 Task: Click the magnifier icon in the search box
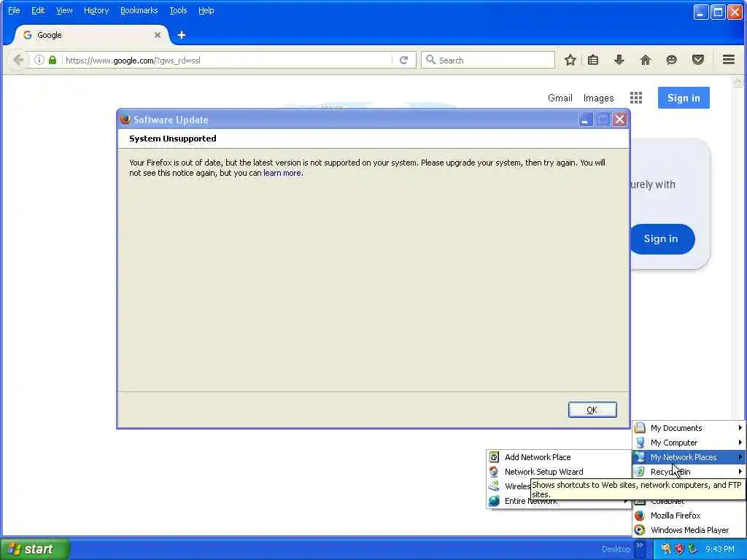coord(430,60)
